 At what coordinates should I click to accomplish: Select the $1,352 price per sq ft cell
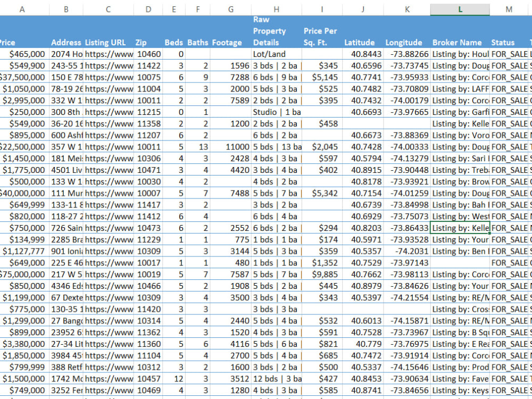click(x=322, y=263)
